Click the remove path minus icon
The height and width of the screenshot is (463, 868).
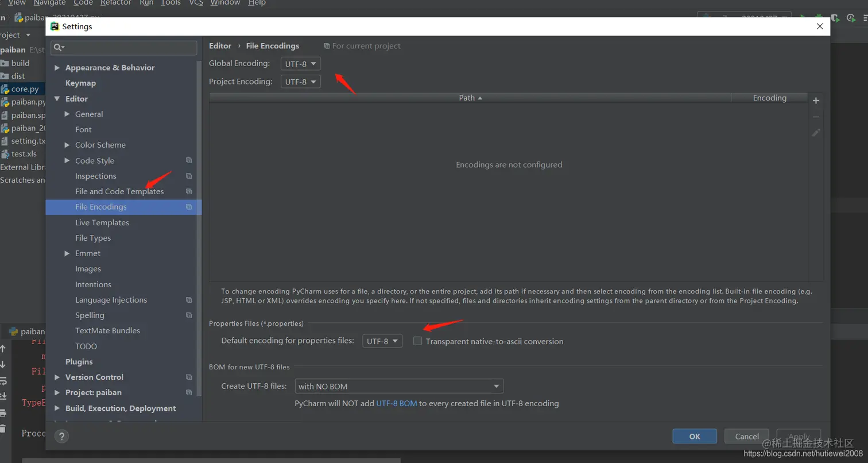click(816, 117)
